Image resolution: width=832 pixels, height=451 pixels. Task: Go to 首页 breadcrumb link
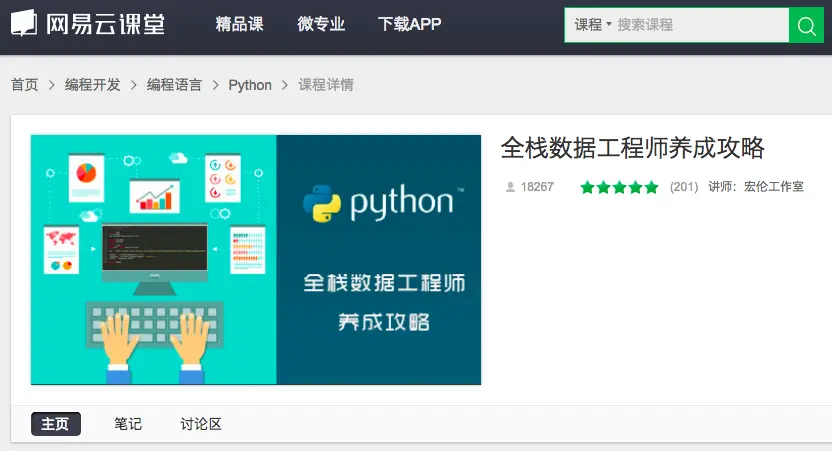coord(24,85)
